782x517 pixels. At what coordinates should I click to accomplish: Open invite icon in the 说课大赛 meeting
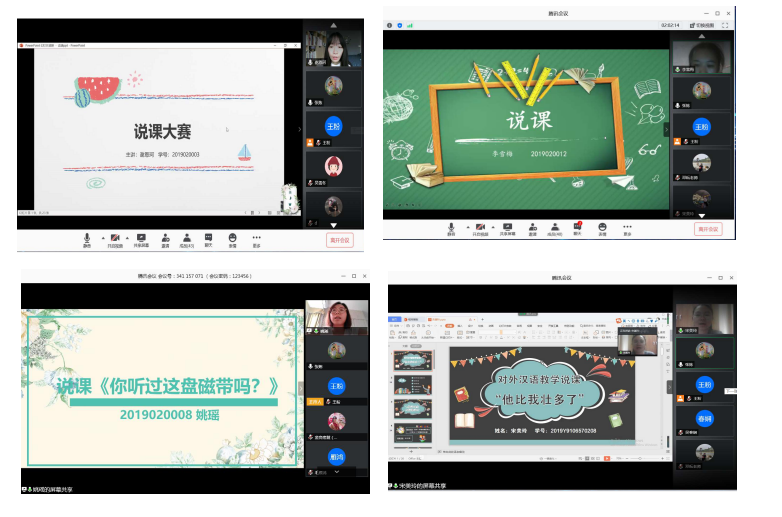[x=164, y=238]
